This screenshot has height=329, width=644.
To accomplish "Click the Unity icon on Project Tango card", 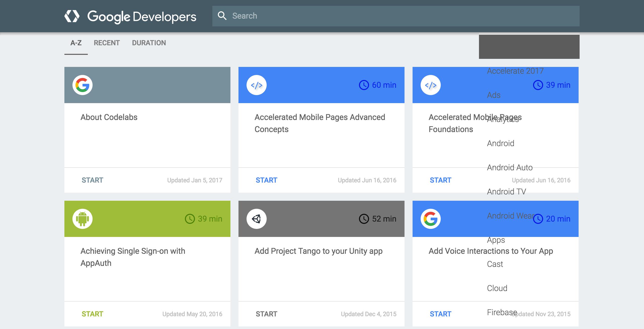I will pyautogui.click(x=257, y=219).
